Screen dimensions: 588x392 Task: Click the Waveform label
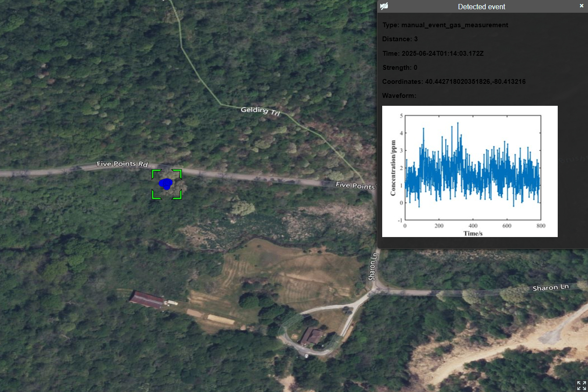click(x=399, y=96)
